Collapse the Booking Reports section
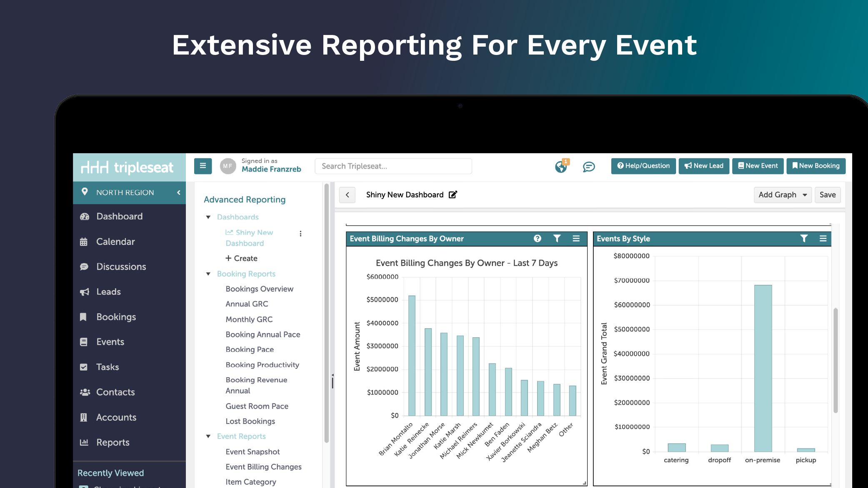The height and width of the screenshot is (488, 868). 208,274
